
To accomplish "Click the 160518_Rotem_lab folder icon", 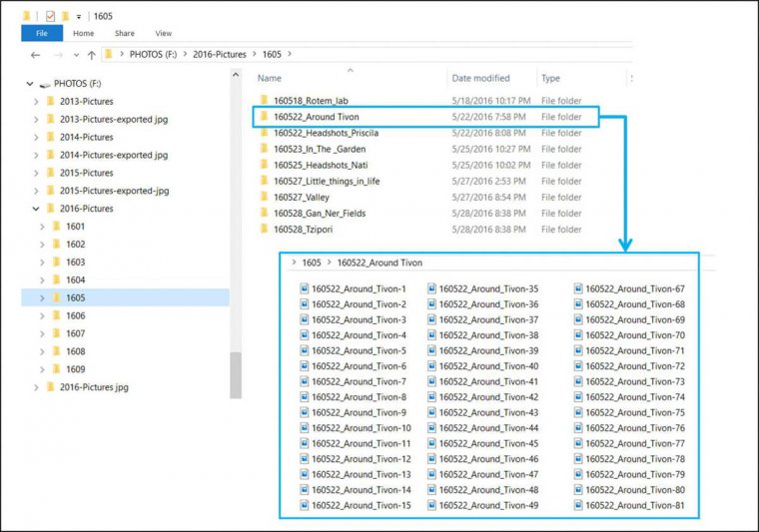I will click(x=264, y=100).
